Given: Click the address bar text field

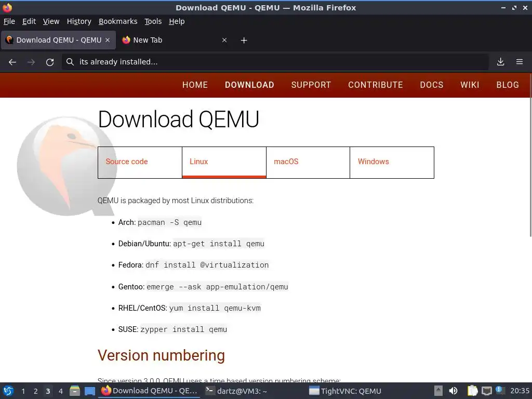Looking at the screenshot, I should point(275,62).
